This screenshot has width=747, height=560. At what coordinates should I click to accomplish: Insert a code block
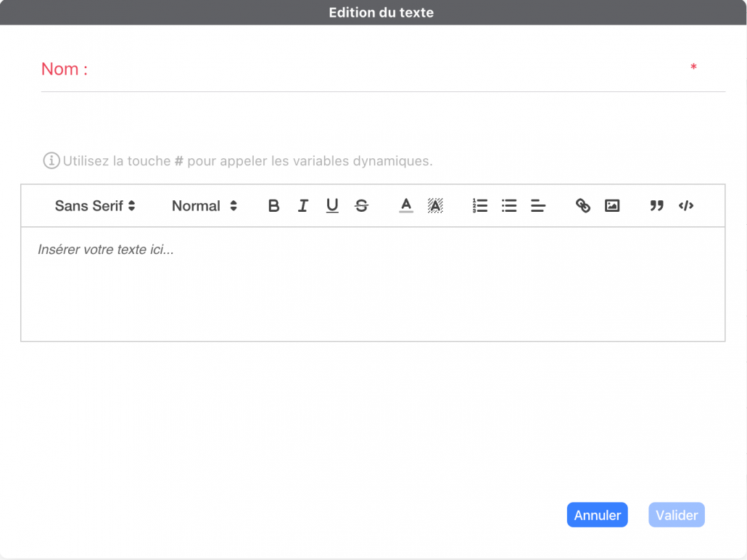[x=686, y=206]
